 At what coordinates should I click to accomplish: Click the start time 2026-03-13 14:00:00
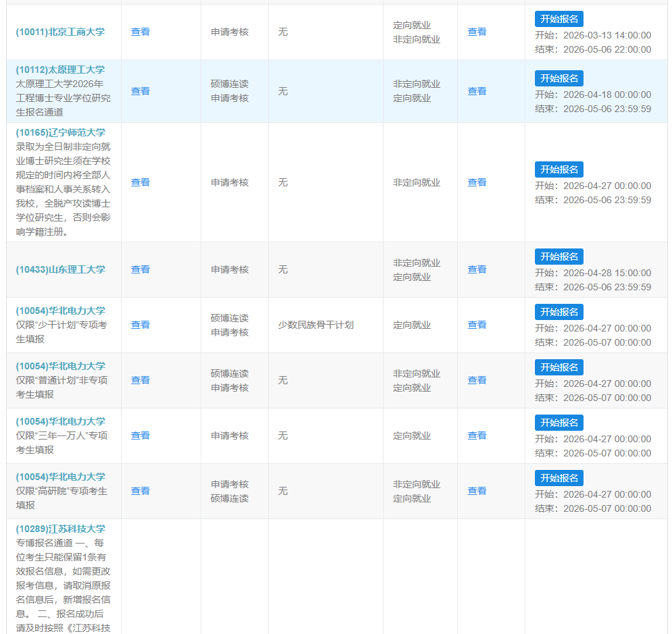tap(607, 36)
